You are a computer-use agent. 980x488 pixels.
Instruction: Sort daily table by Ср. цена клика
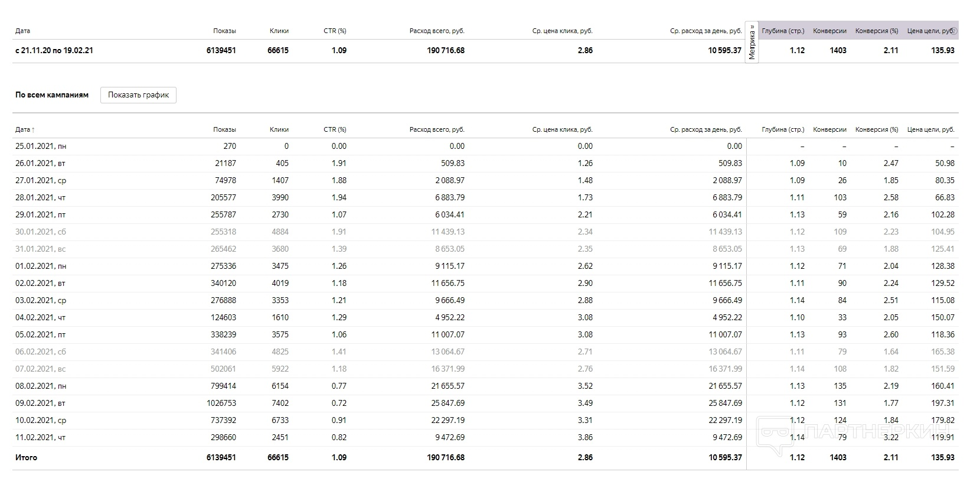coord(562,129)
